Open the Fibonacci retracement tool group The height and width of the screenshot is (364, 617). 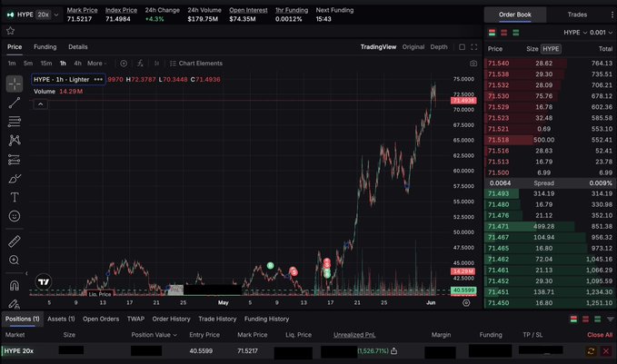[x=15, y=122]
